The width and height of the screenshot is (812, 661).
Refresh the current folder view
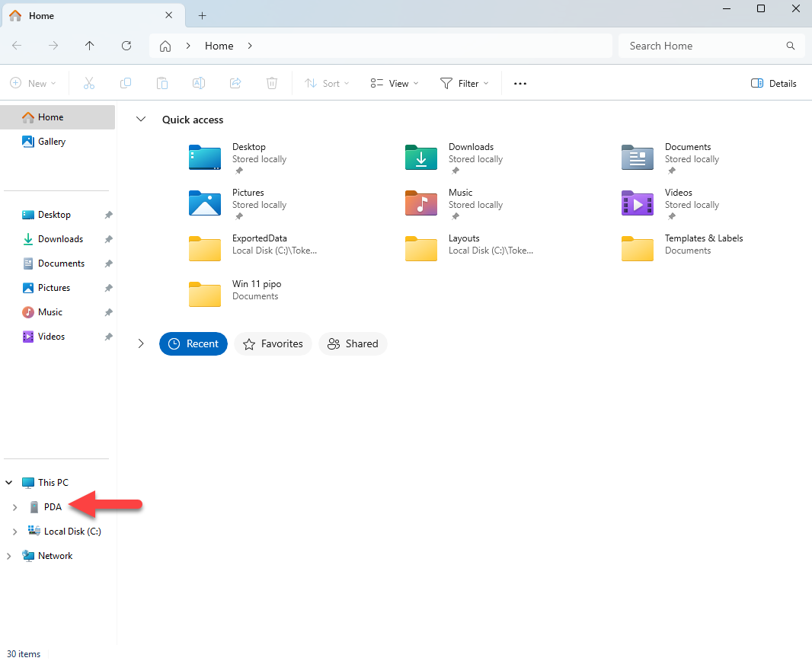(126, 46)
